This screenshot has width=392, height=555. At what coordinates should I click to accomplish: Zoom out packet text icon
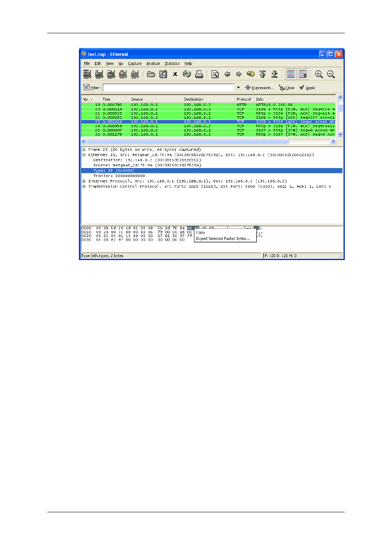click(x=331, y=74)
